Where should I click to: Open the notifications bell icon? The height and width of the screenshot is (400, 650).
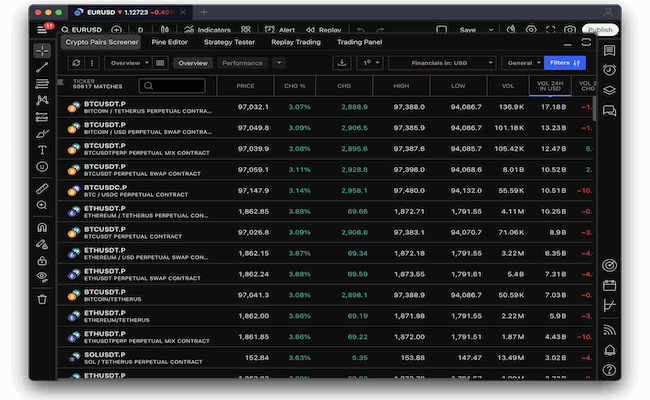609,350
